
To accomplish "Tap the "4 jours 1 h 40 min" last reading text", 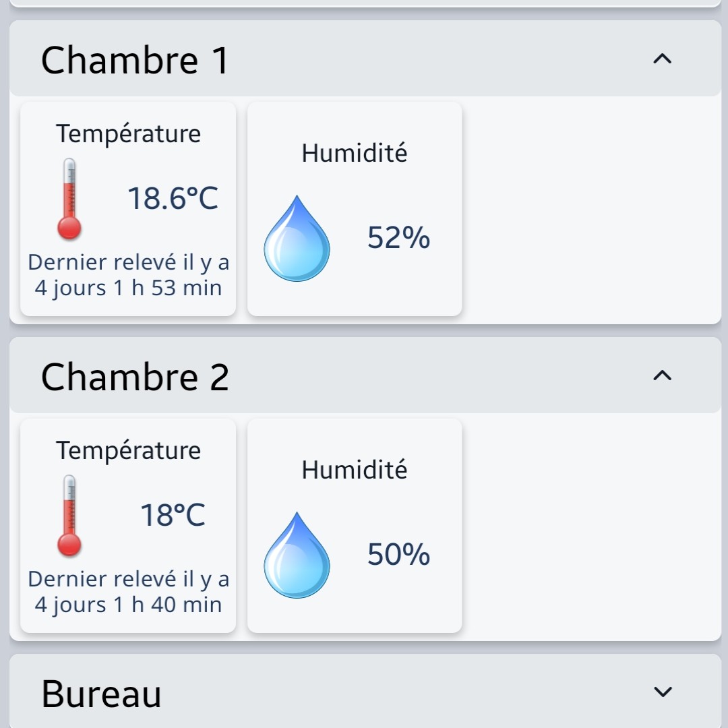I will click(128, 605).
